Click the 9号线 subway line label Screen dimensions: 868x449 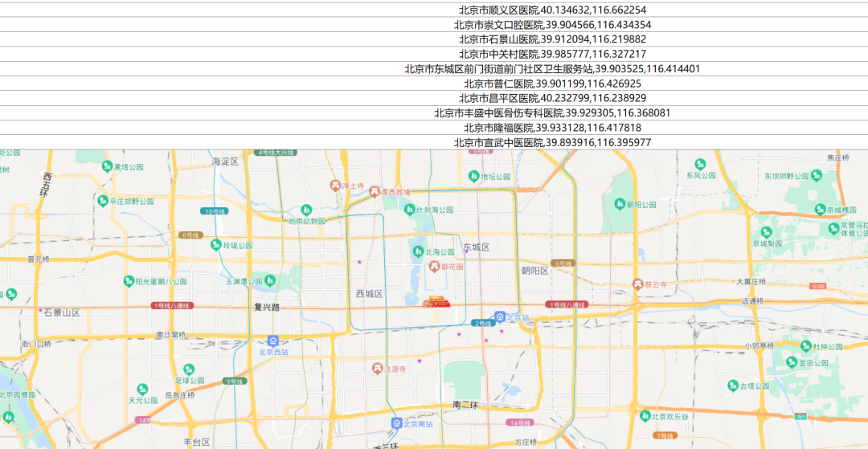click(x=234, y=381)
